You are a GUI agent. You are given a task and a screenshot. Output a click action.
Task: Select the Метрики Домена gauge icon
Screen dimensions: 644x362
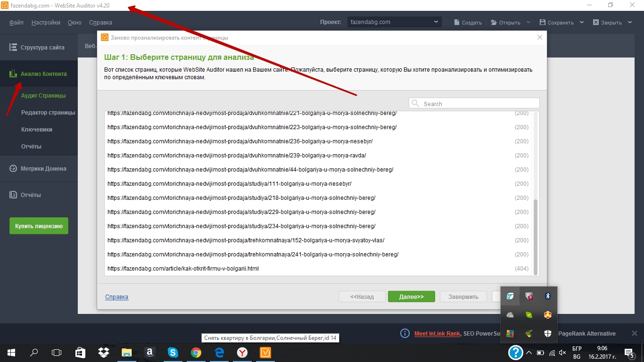pos(13,168)
